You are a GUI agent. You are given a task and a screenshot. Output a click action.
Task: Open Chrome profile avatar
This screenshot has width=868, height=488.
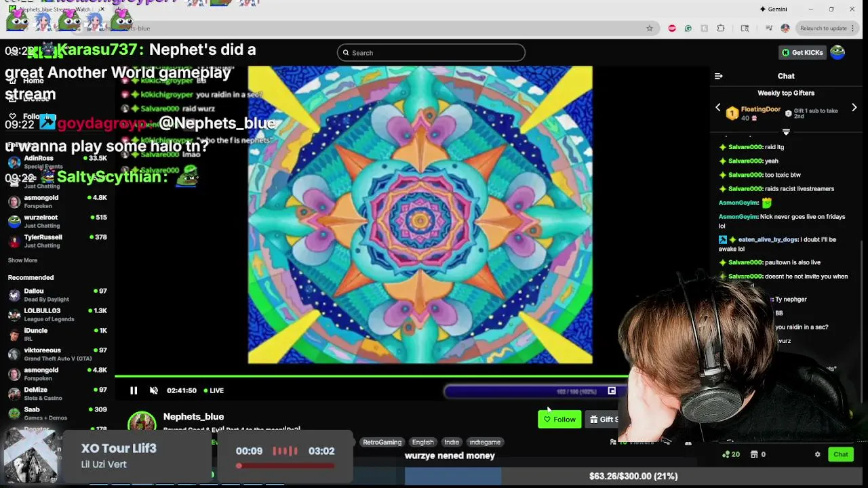[x=785, y=28]
